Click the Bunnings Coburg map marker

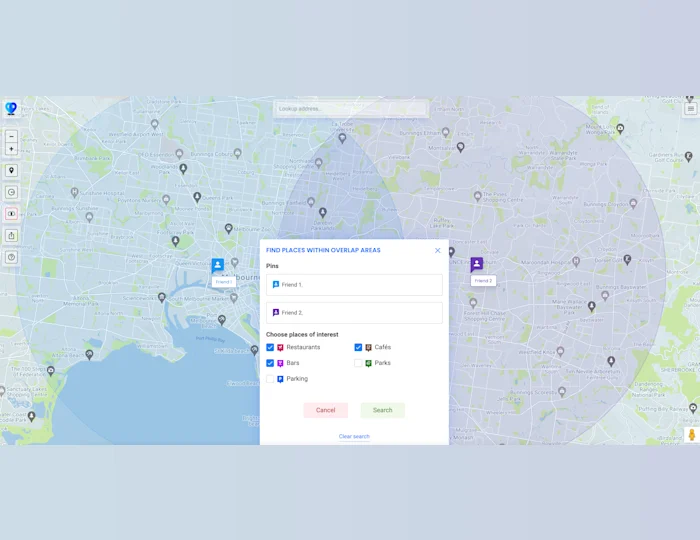pyautogui.click(x=238, y=154)
